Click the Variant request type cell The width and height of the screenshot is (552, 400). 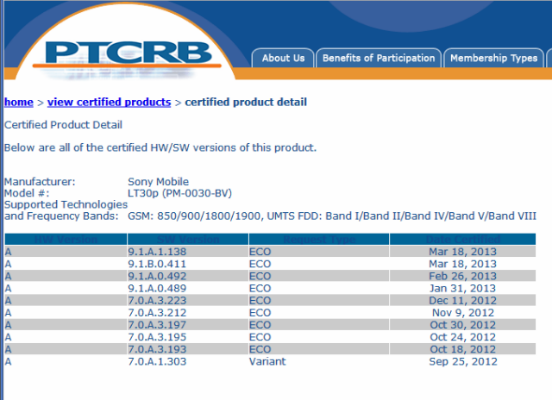(319, 362)
